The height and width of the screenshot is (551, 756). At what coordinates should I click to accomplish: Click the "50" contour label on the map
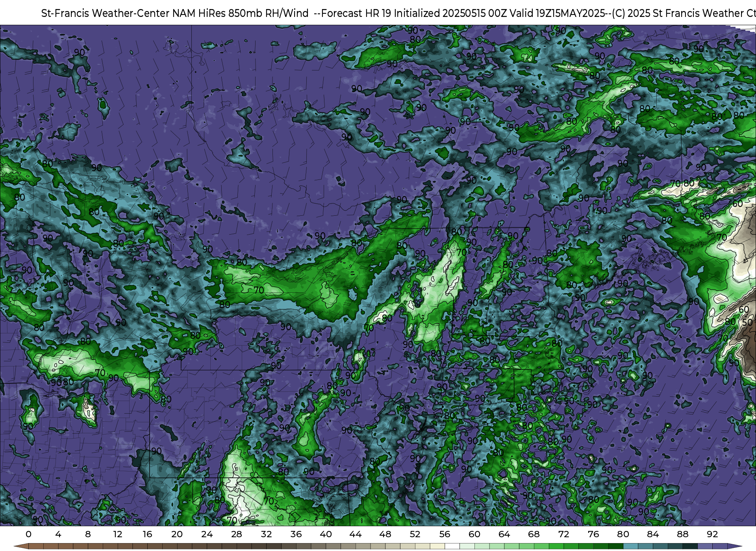(747, 322)
